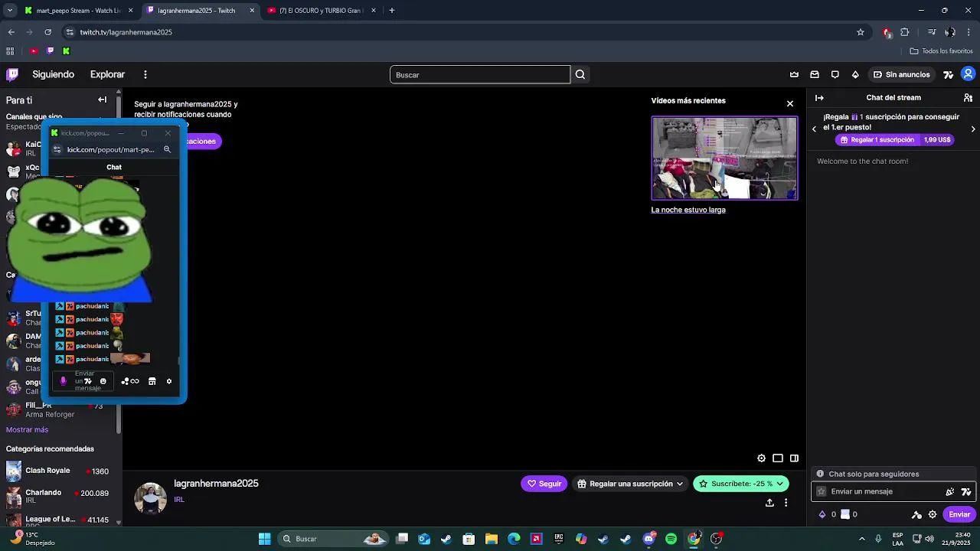Open the 7TV icon in top navigation
This screenshot has height=551, width=980.
click(x=949, y=74)
